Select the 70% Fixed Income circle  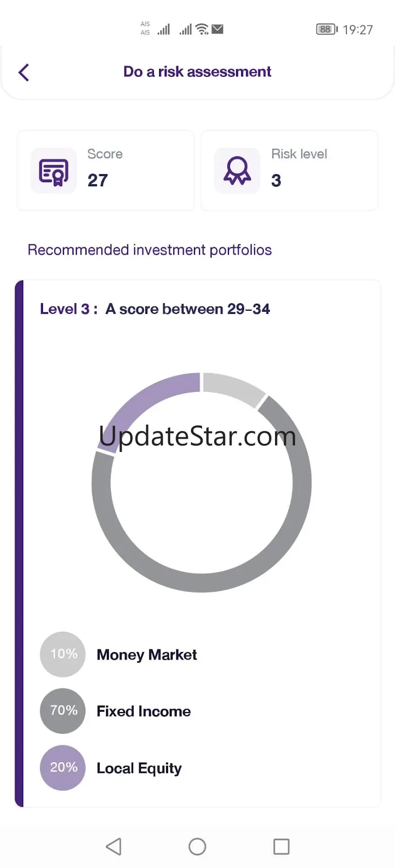point(63,711)
